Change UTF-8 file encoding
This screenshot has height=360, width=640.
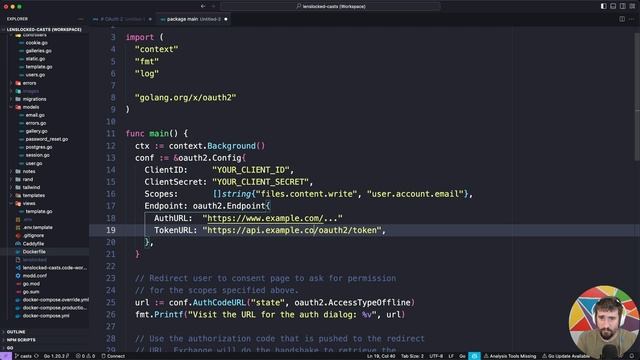coord(436,356)
